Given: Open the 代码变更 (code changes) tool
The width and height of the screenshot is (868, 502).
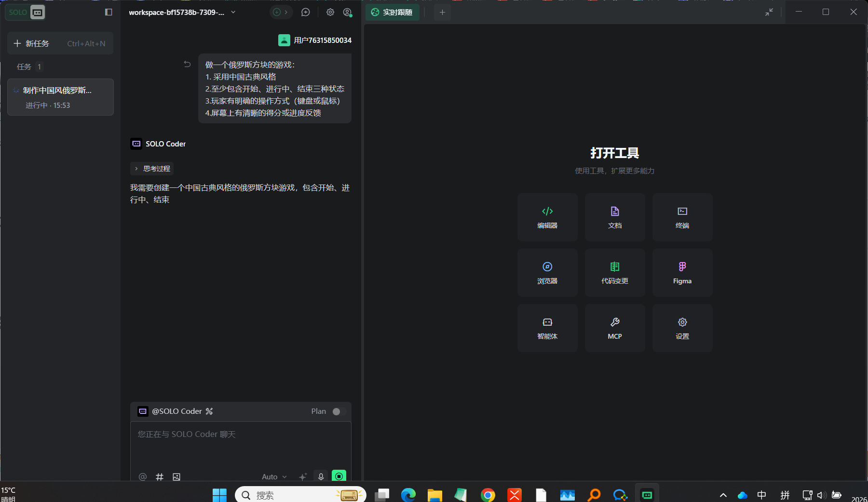Looking at the screenshot, I should point(615,273).
